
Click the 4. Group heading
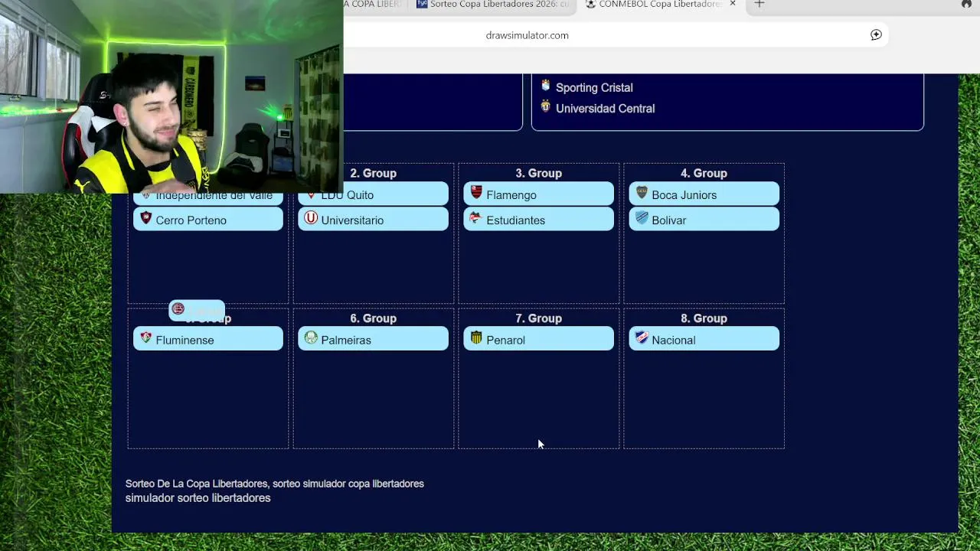click(x=704, y=174)
